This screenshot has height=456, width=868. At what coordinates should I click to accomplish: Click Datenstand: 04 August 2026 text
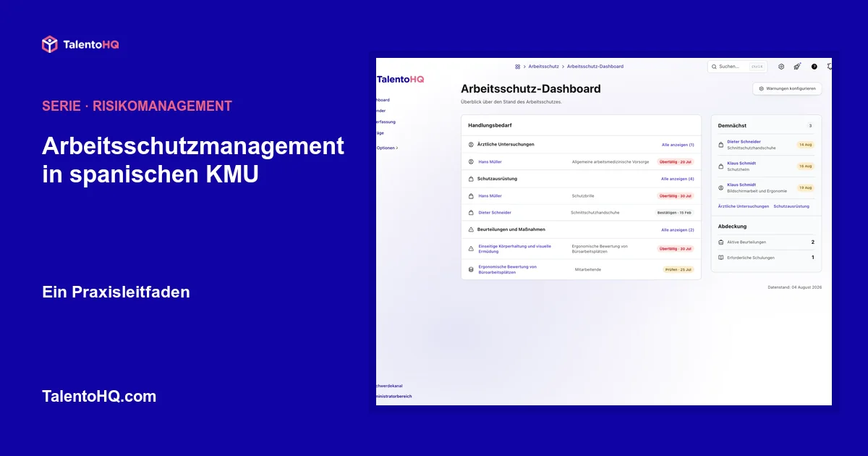[795, 287]
